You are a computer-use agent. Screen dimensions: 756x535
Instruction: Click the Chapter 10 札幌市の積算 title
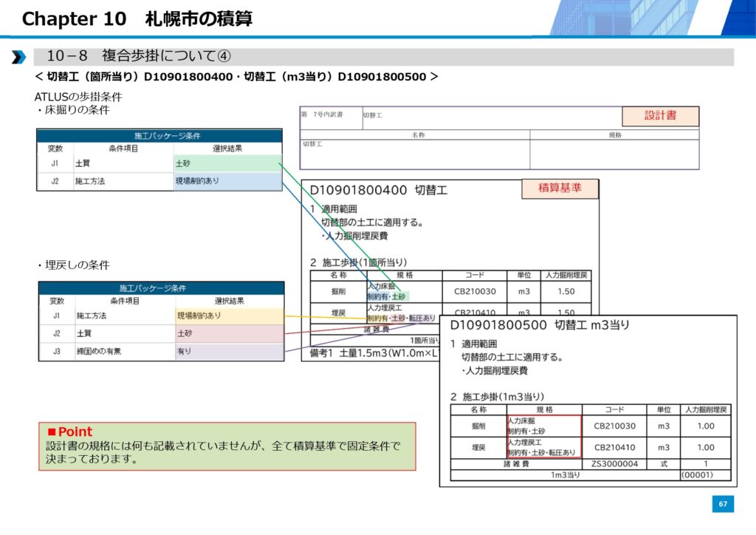pos(137,19)
